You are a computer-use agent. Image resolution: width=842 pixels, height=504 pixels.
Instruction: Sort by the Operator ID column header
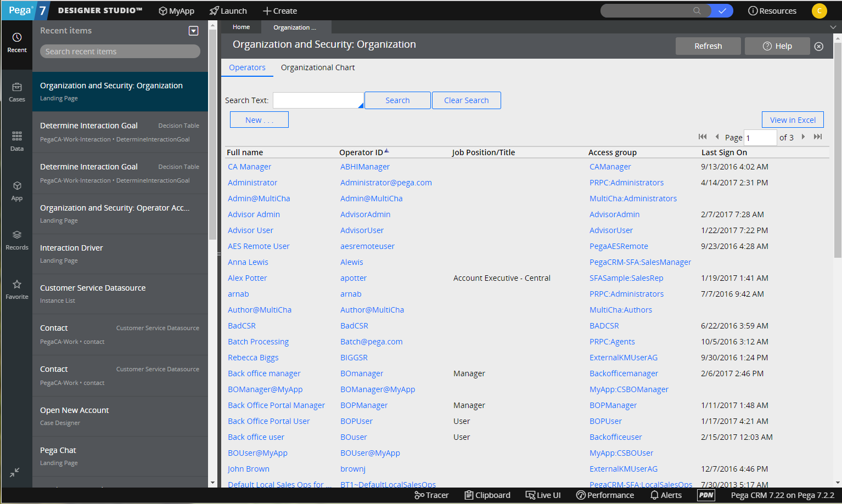click(364, 152)
